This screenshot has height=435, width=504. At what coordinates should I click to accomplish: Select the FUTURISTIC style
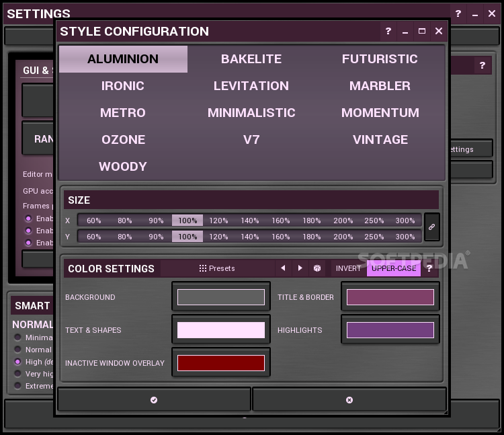pyautogui.click(x=380, y=59)
